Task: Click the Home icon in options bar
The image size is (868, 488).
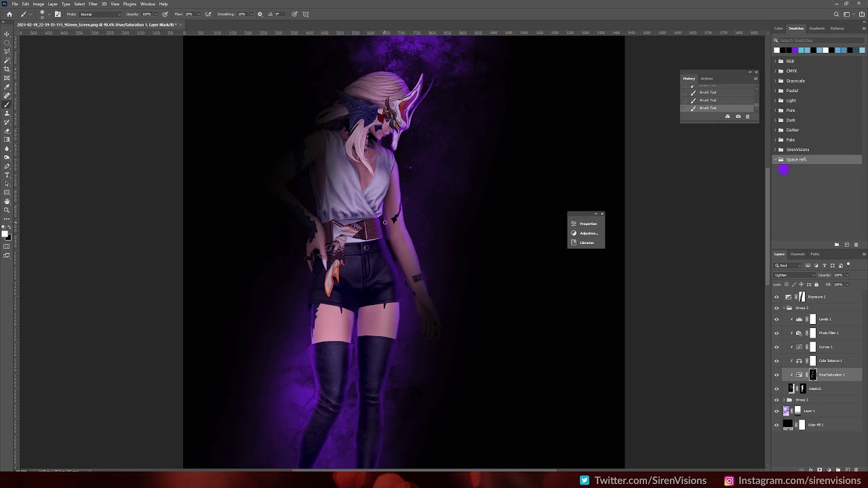Action: [9, 14]
